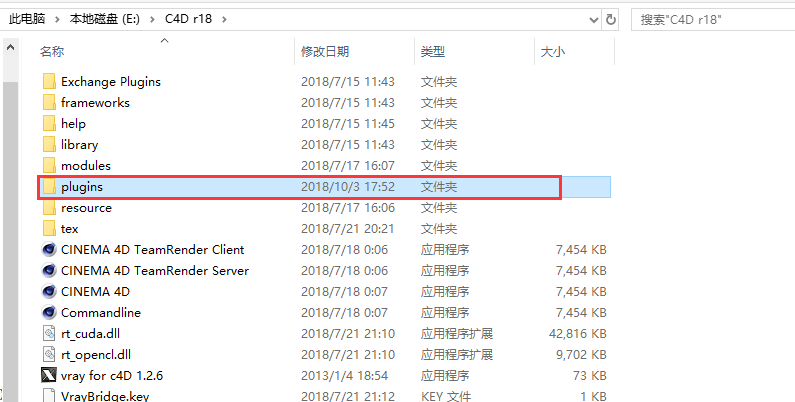Click the navigation pane scroll-up arrow
The width and height of the screenshot is (795, 402).
[x=10, y=48]
